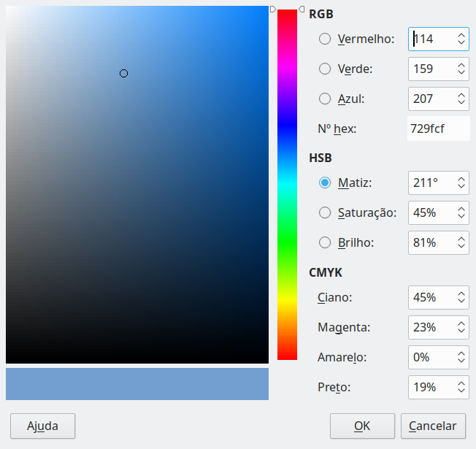The width and height of the screenshot is (476, 449).
Task: Select the Verde radio button
Action: tap(325, 69)
